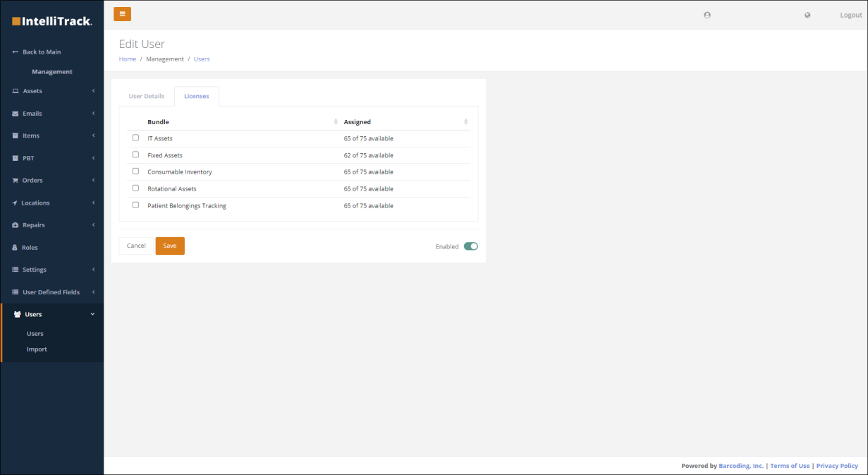Open the Privacy Policy link
Viewport: 868px width, 475px height.
(837, 466)
